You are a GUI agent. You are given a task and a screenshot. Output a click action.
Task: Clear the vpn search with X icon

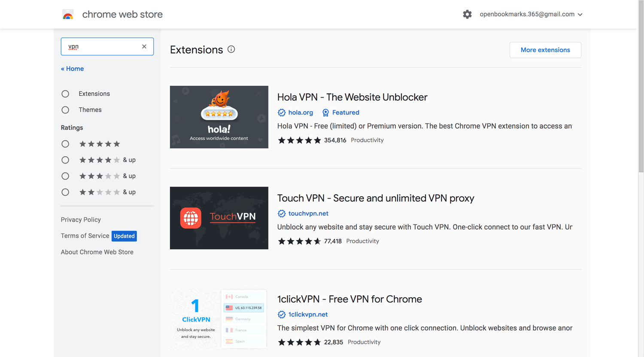click(x=144, y=46)
